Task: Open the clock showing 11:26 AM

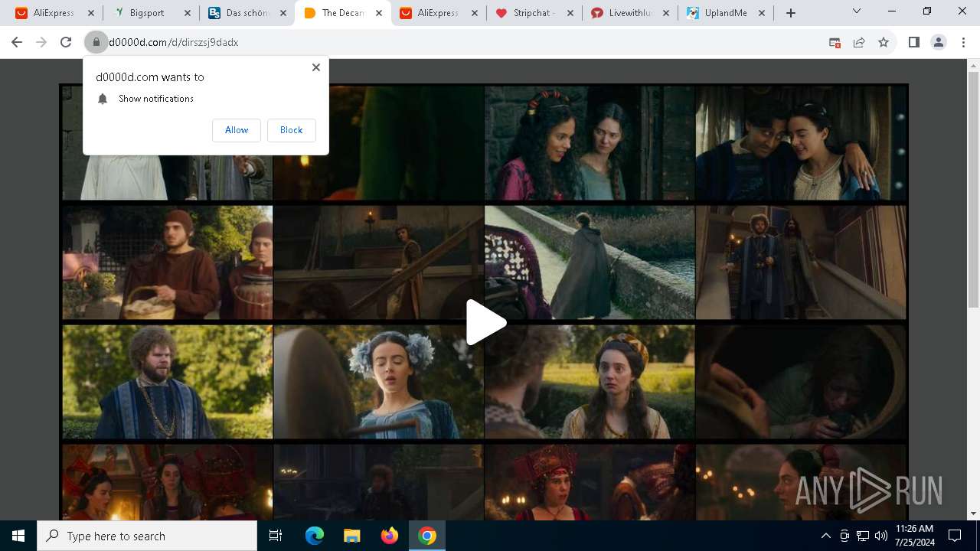Action: tap(914, 536)
